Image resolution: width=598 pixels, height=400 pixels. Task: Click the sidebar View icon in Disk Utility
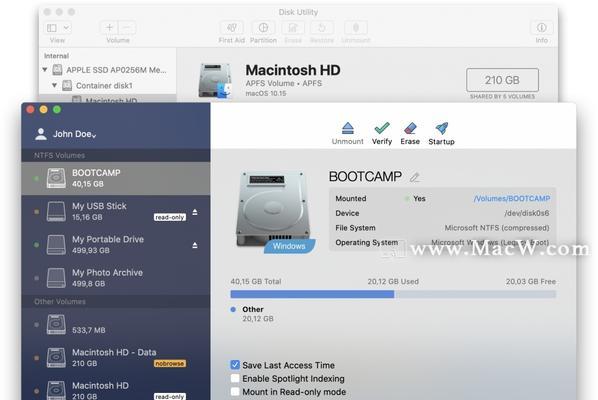coord(52,28)
